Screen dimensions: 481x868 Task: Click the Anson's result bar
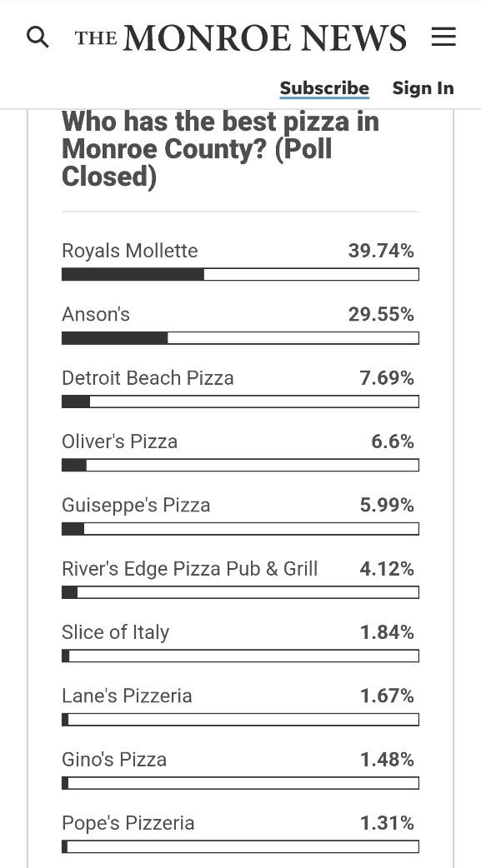(240, 337)
